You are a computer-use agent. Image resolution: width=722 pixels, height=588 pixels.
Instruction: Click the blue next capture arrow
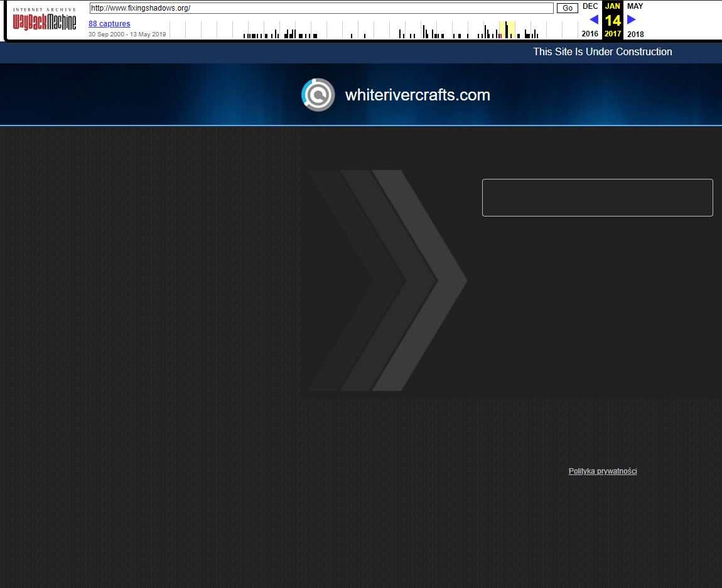point(632,19)
